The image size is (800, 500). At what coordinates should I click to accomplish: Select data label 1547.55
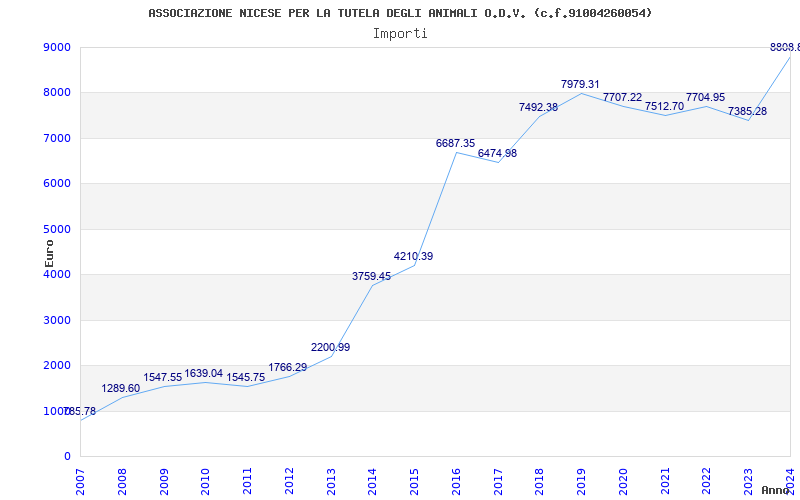(162, 378)
